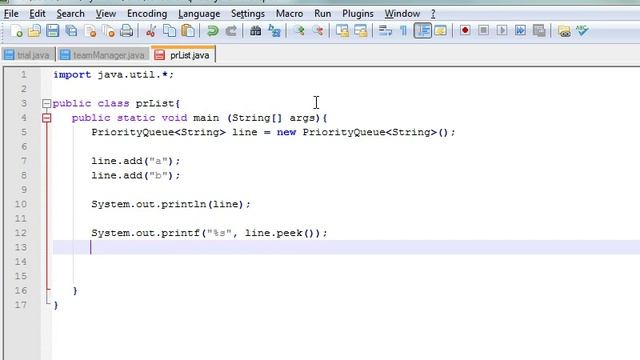
Task: Close the current document icon
Action: coord(90,31)
